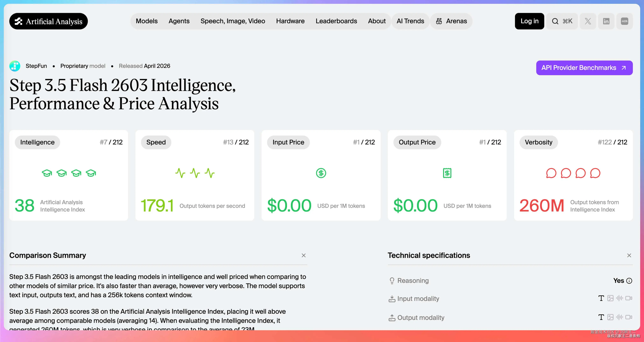Click the audio waveform icon in Output modality row
Screen dimensions: 644x342
click(x=619, y=317)
